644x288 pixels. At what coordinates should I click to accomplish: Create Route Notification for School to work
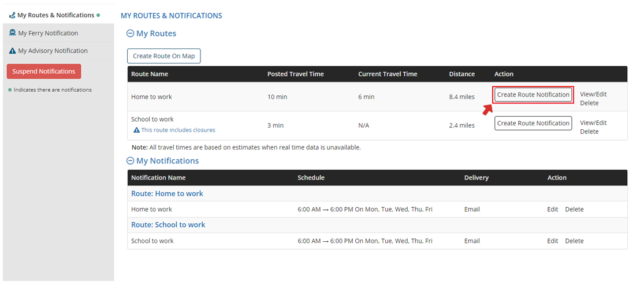533,124
